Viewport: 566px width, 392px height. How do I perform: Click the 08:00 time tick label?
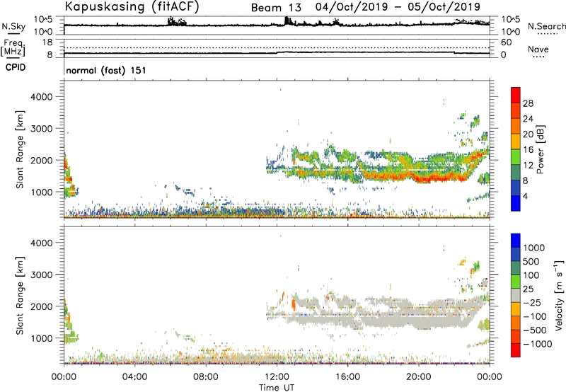[x=206, y=377]
